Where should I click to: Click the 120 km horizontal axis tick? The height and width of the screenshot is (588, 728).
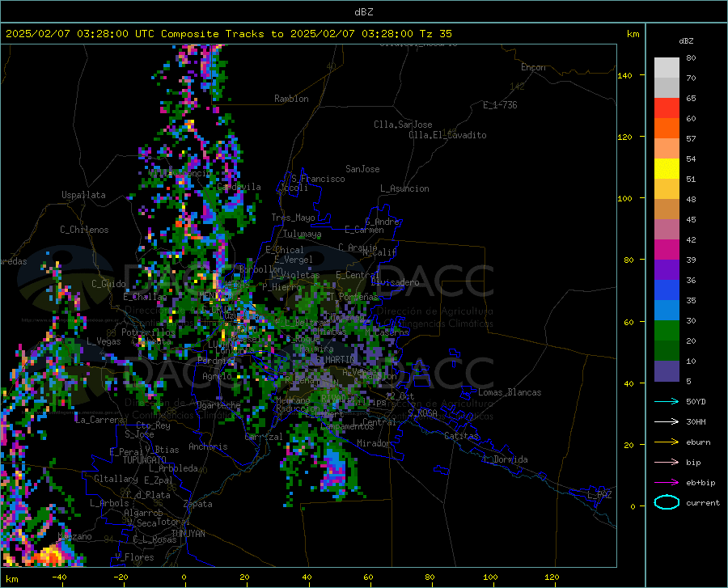coord(552,577)
